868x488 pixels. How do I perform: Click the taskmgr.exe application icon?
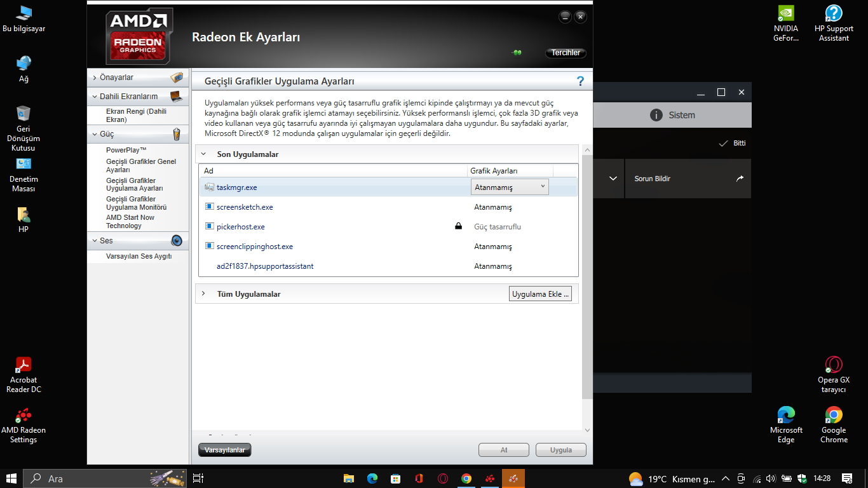210,187
